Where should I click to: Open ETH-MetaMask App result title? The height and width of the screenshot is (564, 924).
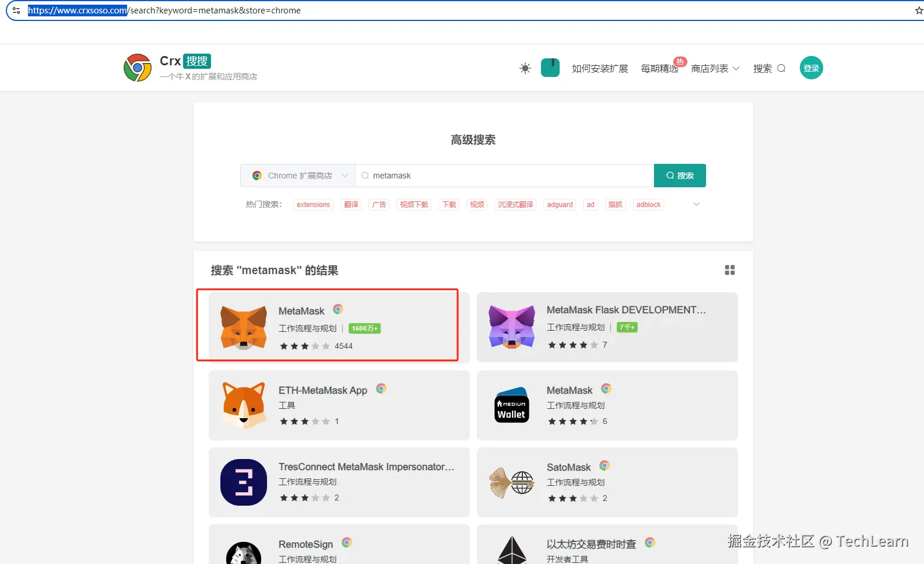323,390
